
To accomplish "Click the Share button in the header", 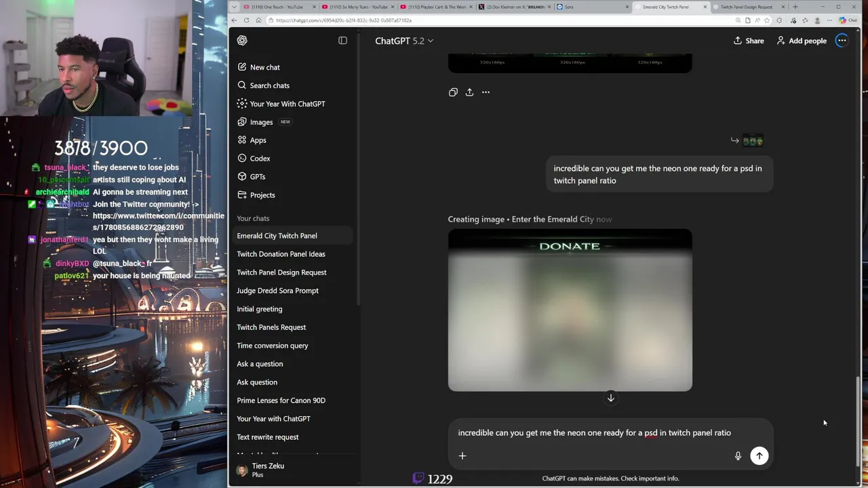I will (x=749, y=41).
